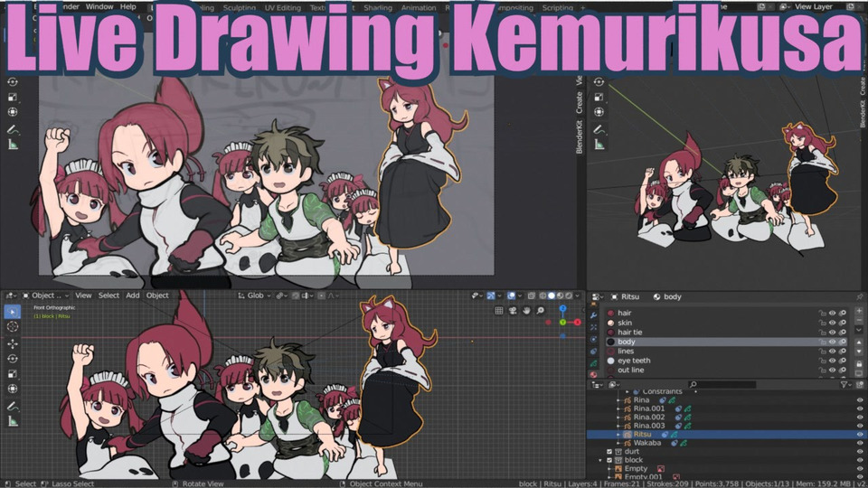Click the hair layer color swatch
This screenshot has height=488, width=868.
[611, 314]
